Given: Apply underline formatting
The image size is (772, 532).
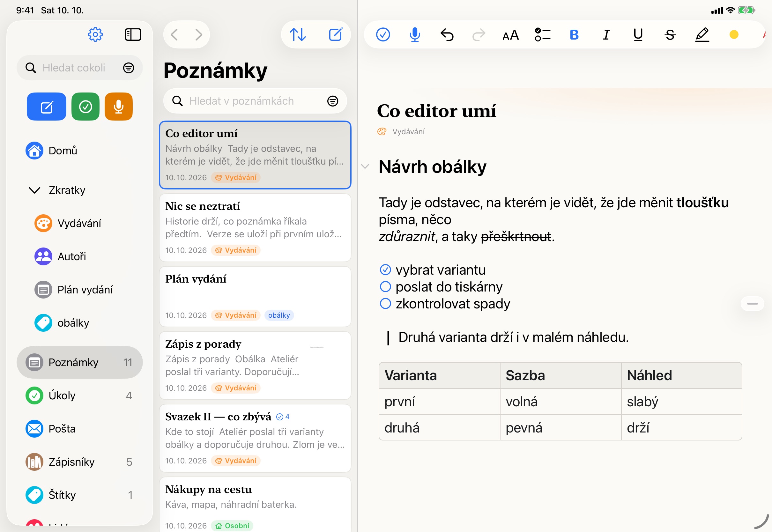Looking at the screenshot, I should 638,34.
